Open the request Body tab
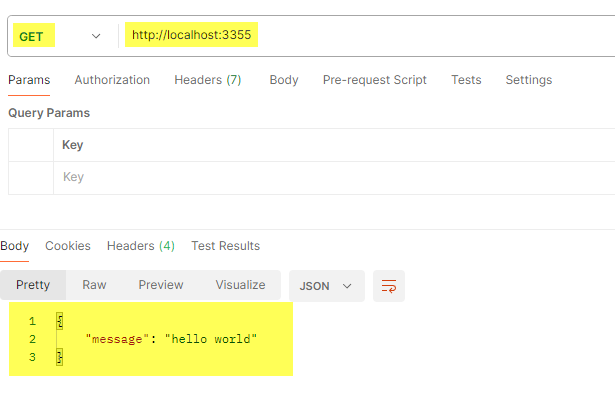615x402 pixels. coord(284,80)
